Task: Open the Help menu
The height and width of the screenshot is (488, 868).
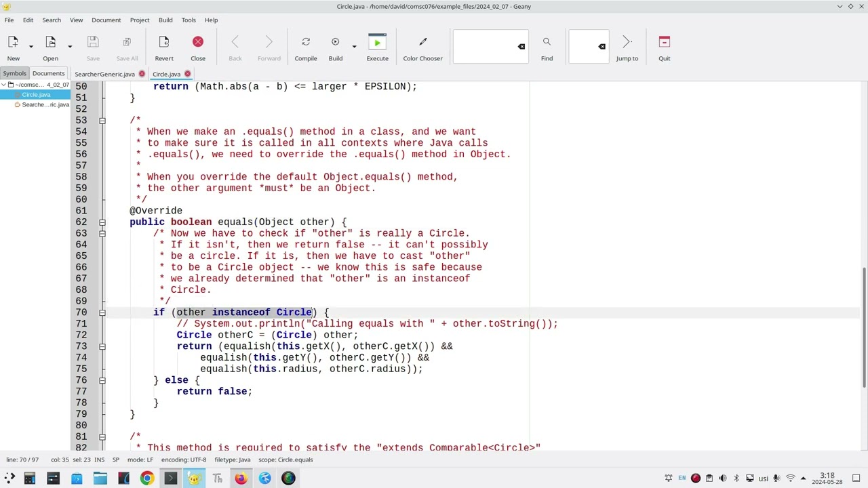Action: pyautogui.click(x=211, y=20)
